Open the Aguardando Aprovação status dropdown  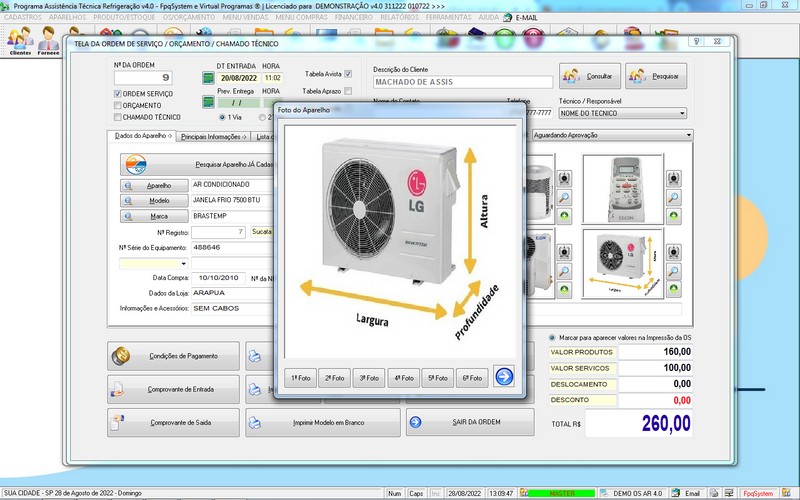click(688, 135)
